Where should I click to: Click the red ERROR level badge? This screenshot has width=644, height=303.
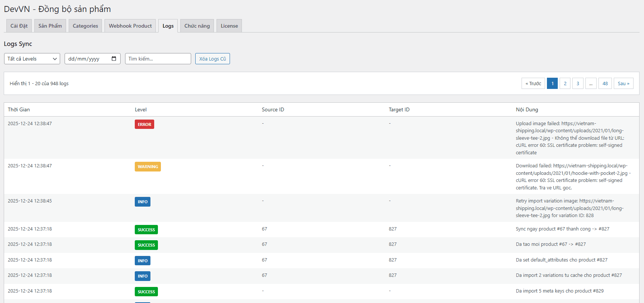point(144,124)
